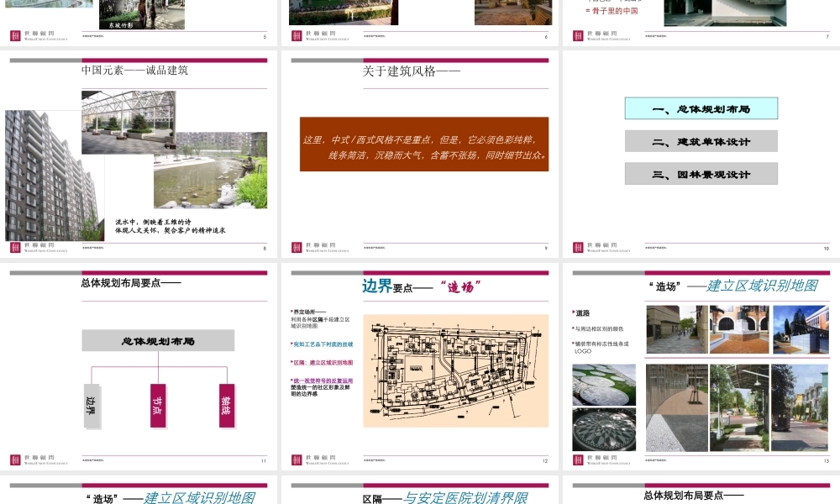This screenshot has width=840, height=504.
Task: Click the gray 边界 chart node
Action: [92, 406]
